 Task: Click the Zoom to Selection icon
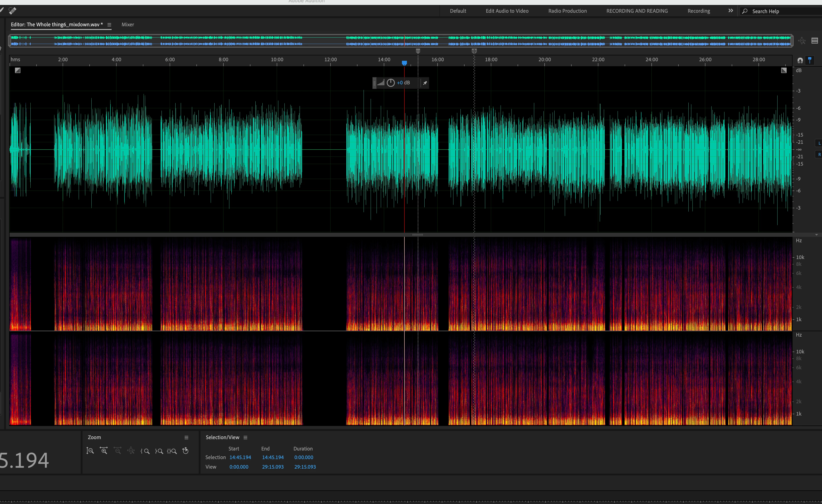click(172, 451)
